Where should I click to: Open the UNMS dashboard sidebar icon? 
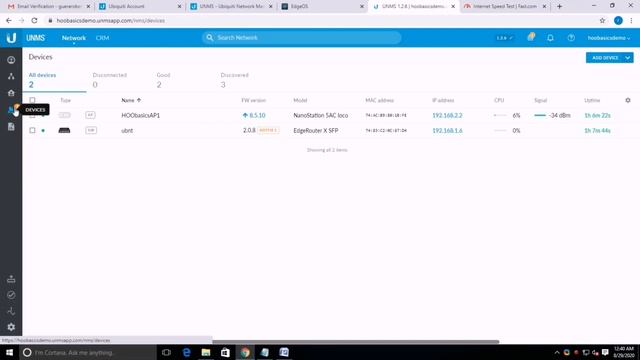pos(11,60)
